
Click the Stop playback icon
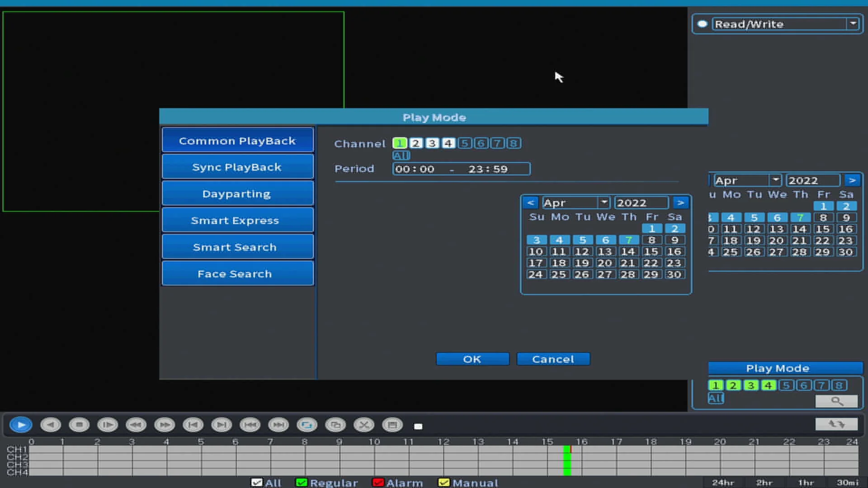79,425
